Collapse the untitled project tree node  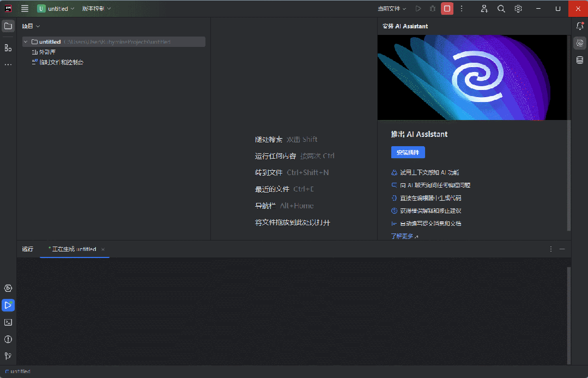click(26, 41)
